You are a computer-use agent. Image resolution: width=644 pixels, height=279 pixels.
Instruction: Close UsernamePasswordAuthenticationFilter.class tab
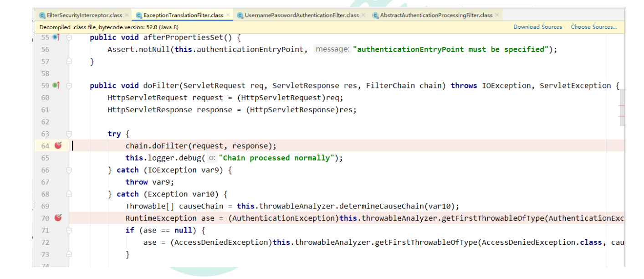coord(363,15)
